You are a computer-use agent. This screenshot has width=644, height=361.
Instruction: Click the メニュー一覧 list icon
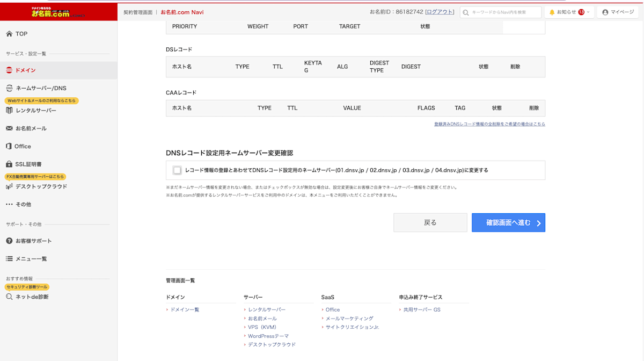click(9, 258)
